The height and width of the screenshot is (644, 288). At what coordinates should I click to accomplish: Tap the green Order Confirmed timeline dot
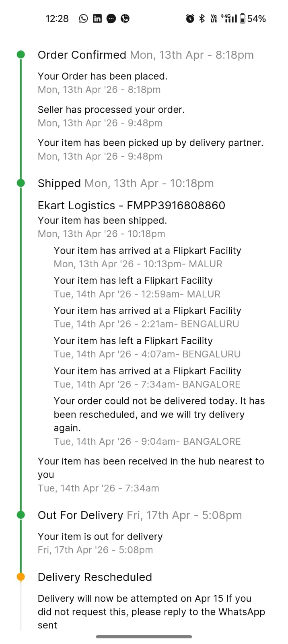pos(21,55)
